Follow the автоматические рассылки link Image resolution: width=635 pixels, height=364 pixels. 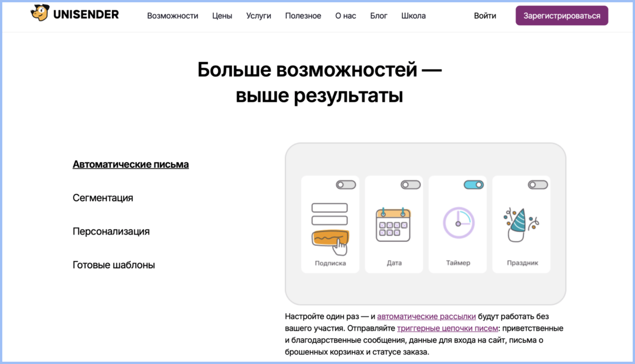coord(427,316)
